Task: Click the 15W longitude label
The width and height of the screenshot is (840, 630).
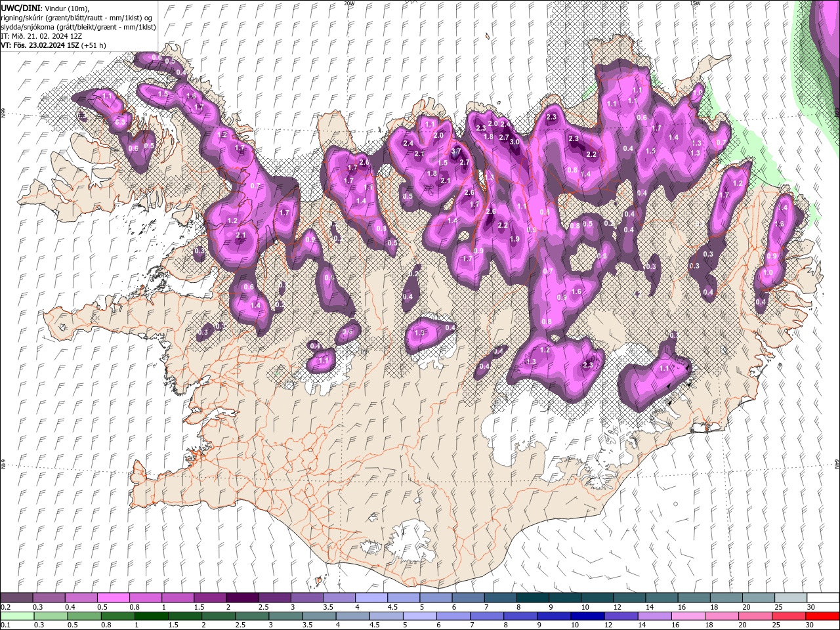Action: point(695,3)
